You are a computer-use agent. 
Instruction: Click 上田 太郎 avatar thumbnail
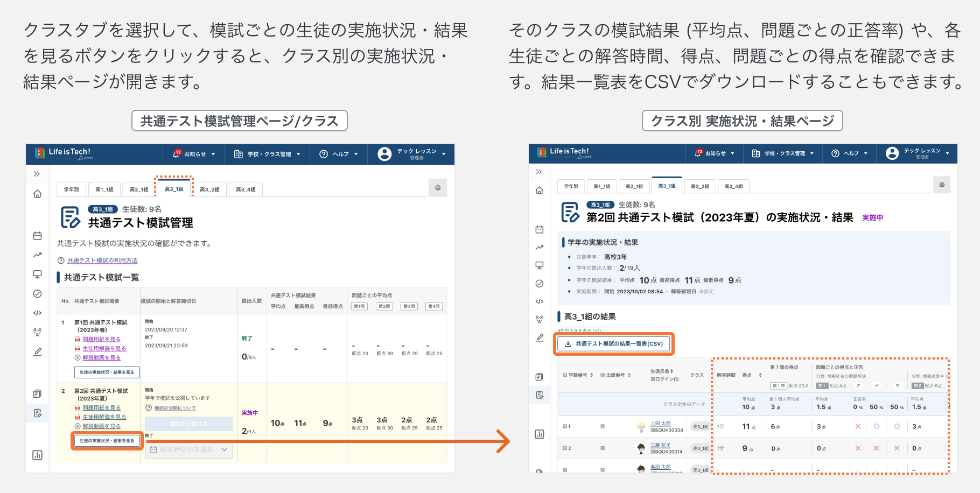click(641, 427)
